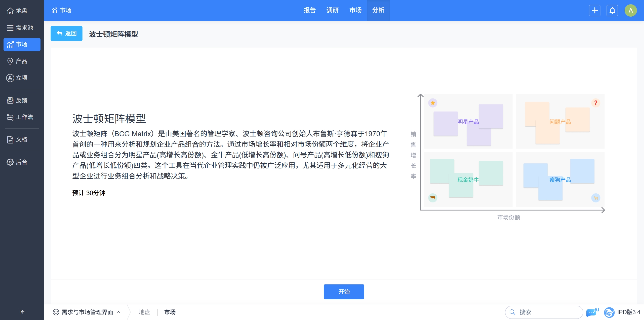This screenshot has height=320, width=644.
Task: Click the 返回 back button
Action: [66, 33]
